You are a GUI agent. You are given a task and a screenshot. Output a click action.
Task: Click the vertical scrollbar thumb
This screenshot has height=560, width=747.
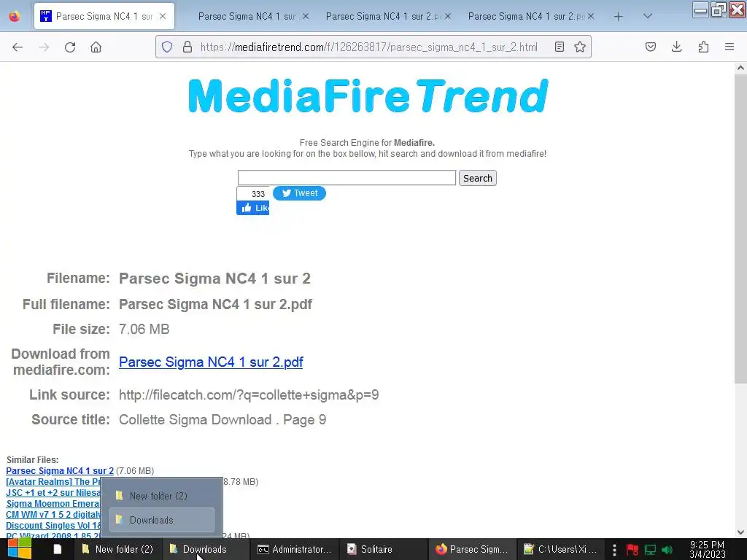[740, 229]
